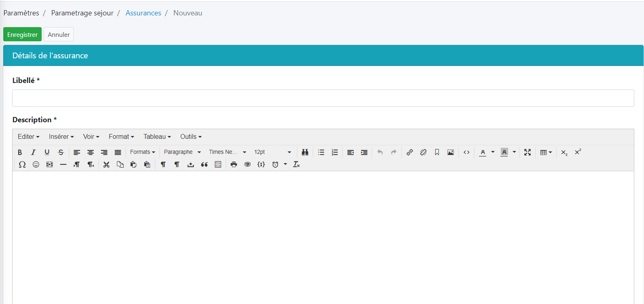Open the Tableau menu

point(157,137)
